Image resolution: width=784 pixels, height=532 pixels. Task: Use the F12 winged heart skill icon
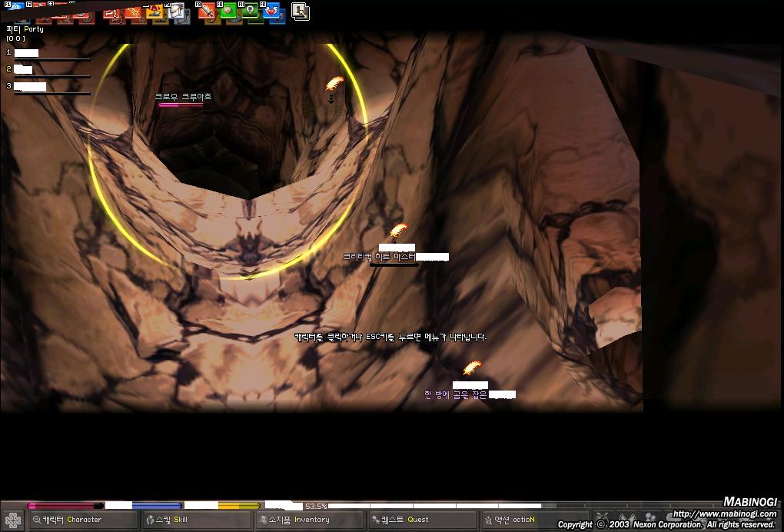point(271,10)
